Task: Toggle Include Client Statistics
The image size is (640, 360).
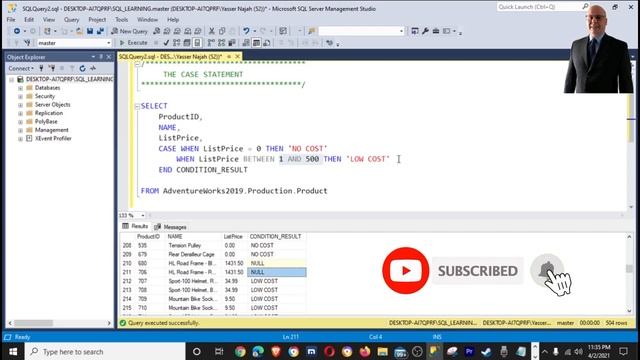Action: [231, 42]
